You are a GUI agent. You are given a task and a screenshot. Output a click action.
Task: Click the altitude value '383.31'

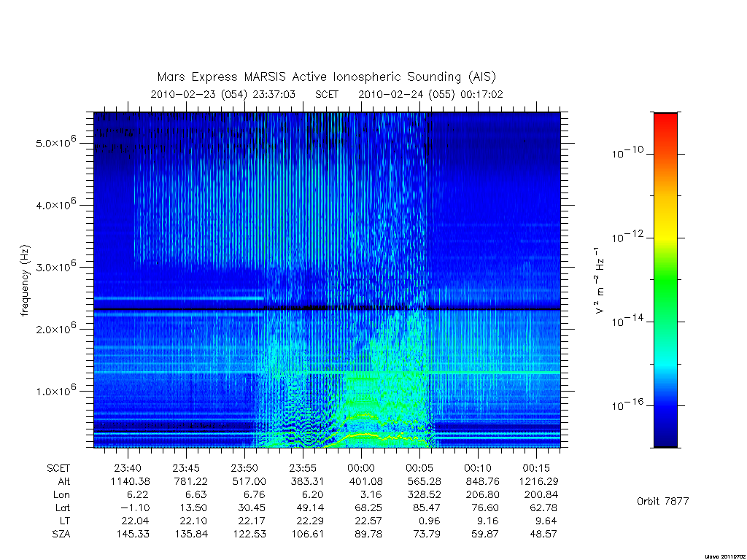[308, 481]
